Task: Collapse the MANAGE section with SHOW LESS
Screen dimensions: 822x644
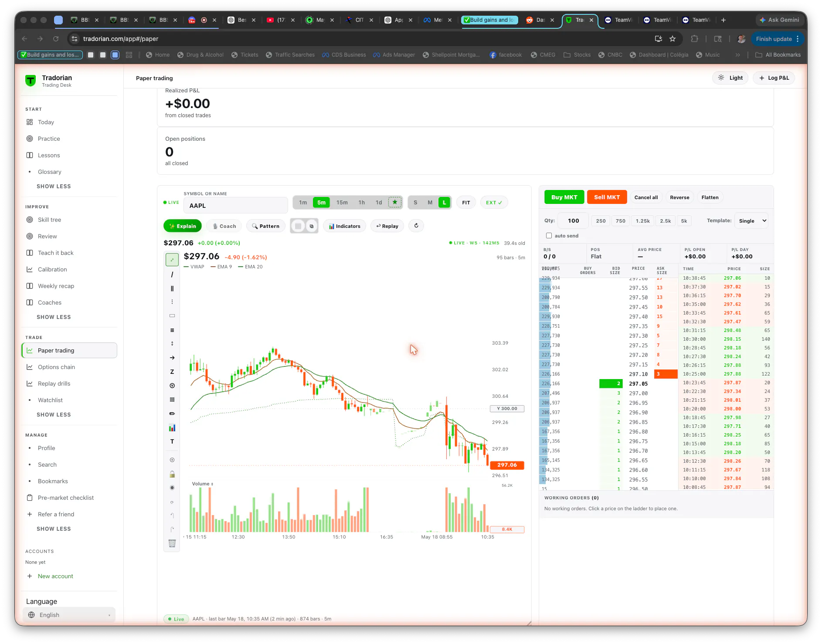Action: (x=54, y=529)
